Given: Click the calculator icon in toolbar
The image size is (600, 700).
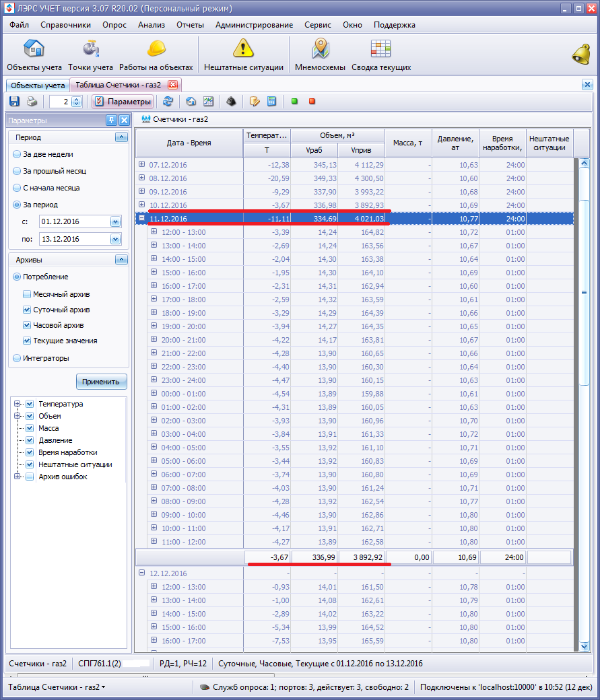Looking at the screenshot, I should pos(272,102).
